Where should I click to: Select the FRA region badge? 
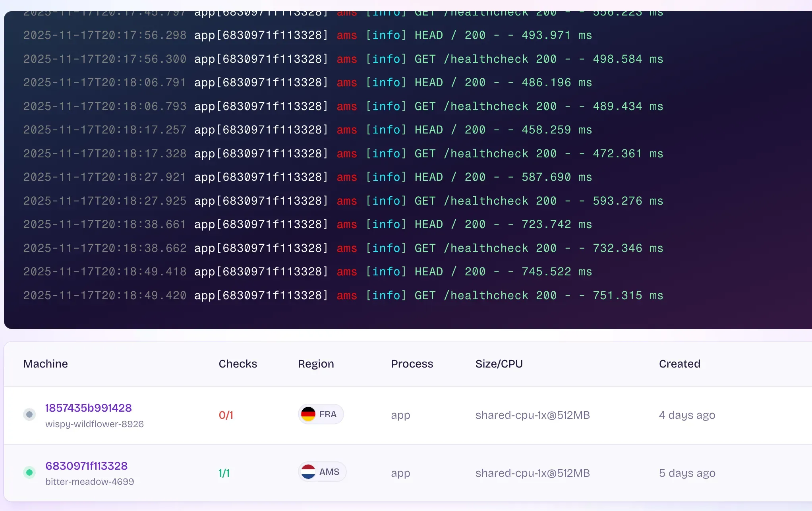[321, 414]
